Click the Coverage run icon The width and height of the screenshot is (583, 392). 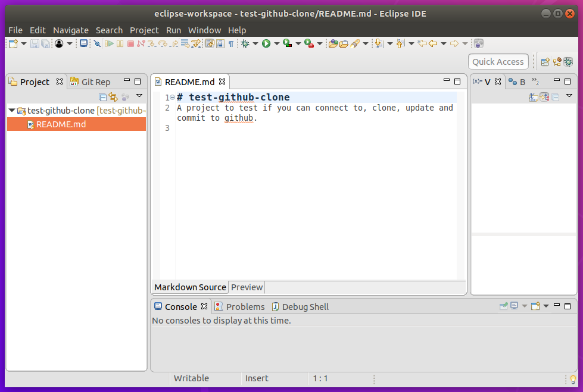[287, 43]
